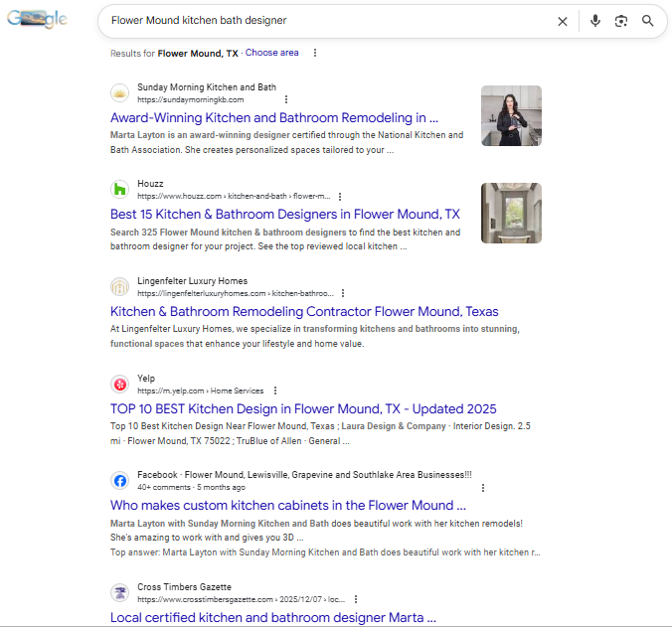Open more options for Yelp result
This screenshot has height=627, width=672.
(x=275, y=391)
